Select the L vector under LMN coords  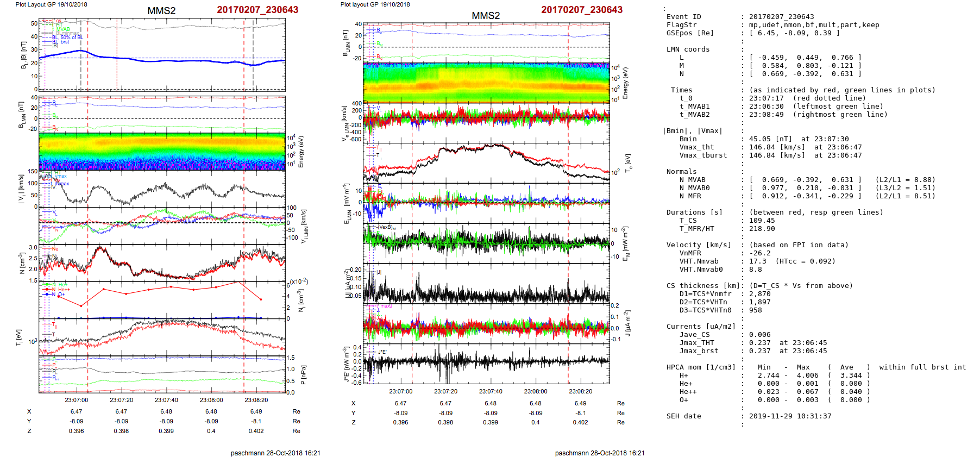(805, 58)
